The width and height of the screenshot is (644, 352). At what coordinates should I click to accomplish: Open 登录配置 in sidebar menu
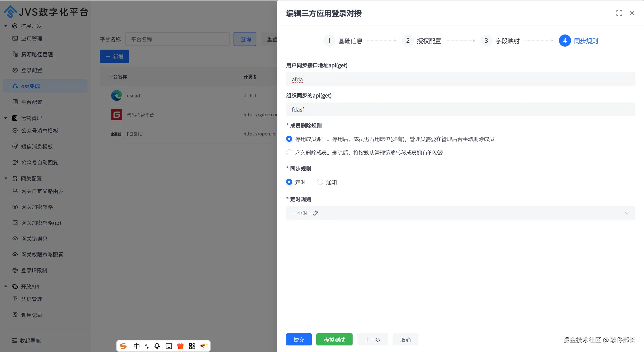point(31,70)
